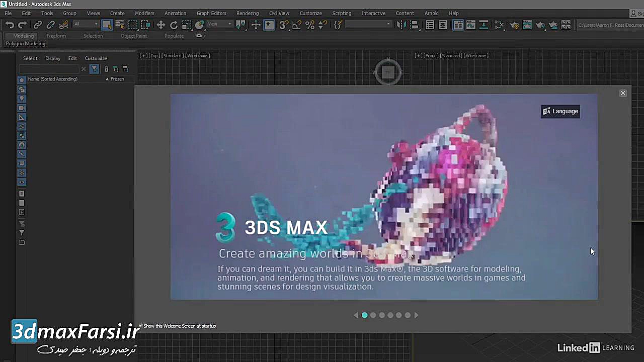Activate the Bind to Space Warp tool
This screenshot has height=362, width=644.
[63, 25]
